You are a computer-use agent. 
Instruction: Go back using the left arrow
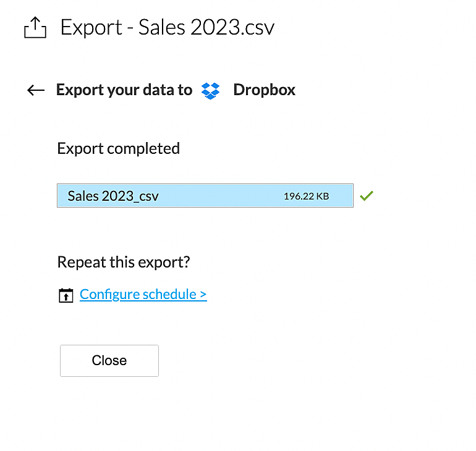tap(36, 90)
